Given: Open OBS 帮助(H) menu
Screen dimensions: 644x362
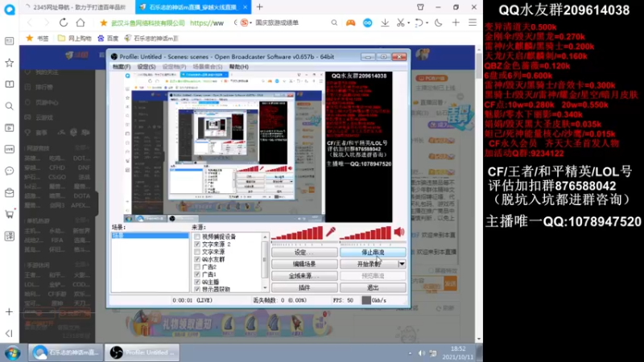Looking at the screenshot, I should (238, 67).
